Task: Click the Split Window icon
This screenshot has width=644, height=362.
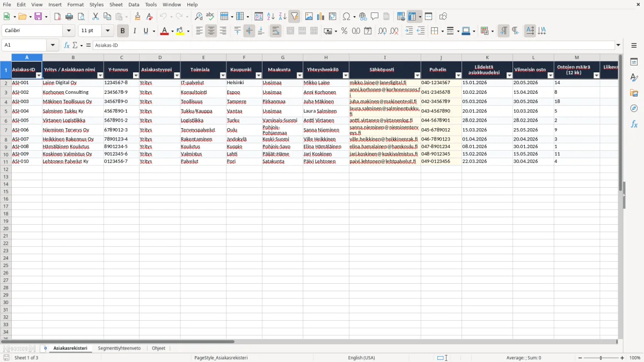Action: click(428, 17)
